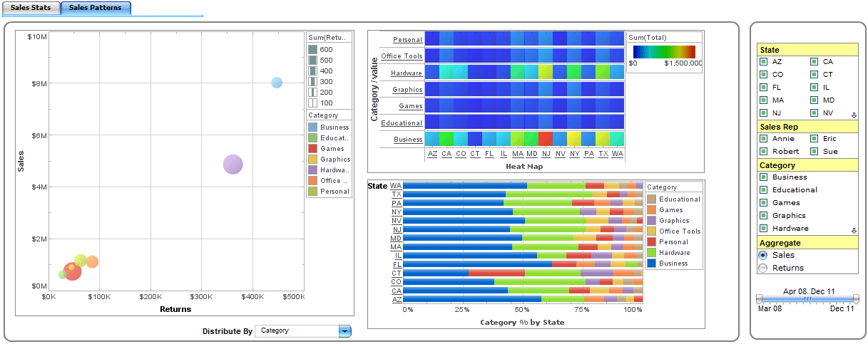The height and width of the screenshot is (344, 868).
Task: Click the light blue Business bubble
Action: click(x=277, y=83)
